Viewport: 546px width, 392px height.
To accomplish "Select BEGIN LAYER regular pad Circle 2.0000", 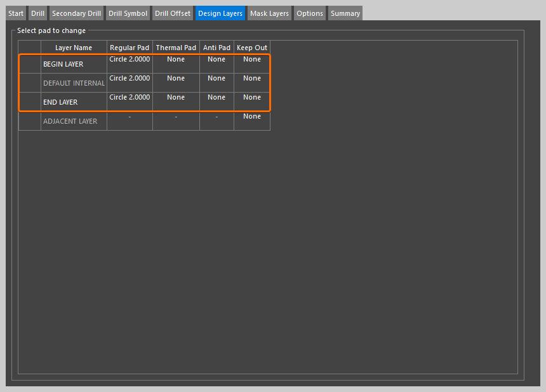I will point(130,60).
